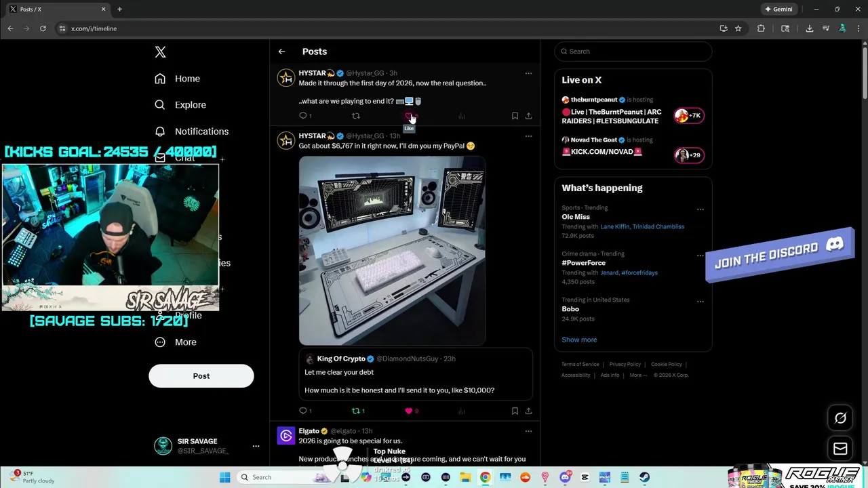Open the Messages floating button
This screenshot has width=868, height=488.
(x=840, y=449)
